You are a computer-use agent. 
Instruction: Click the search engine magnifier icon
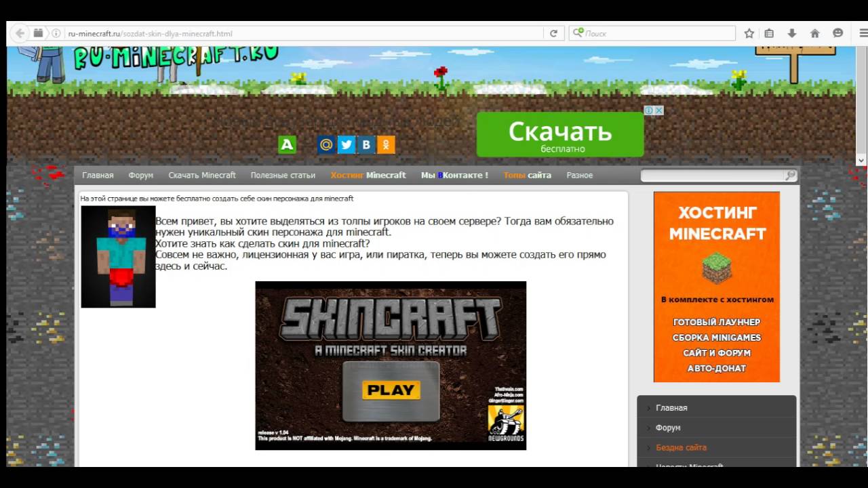pyautogui.click(x=578, y=33)
